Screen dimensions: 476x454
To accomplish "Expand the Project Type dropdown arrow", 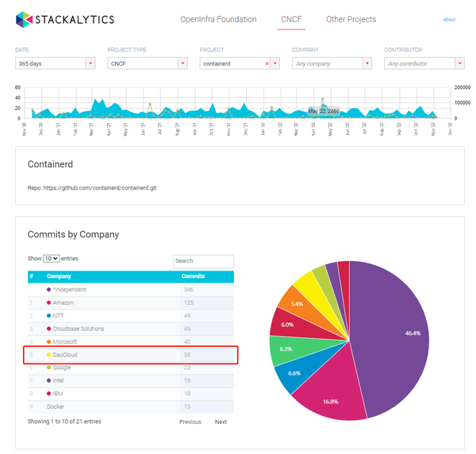I will [x=182, y=63].
